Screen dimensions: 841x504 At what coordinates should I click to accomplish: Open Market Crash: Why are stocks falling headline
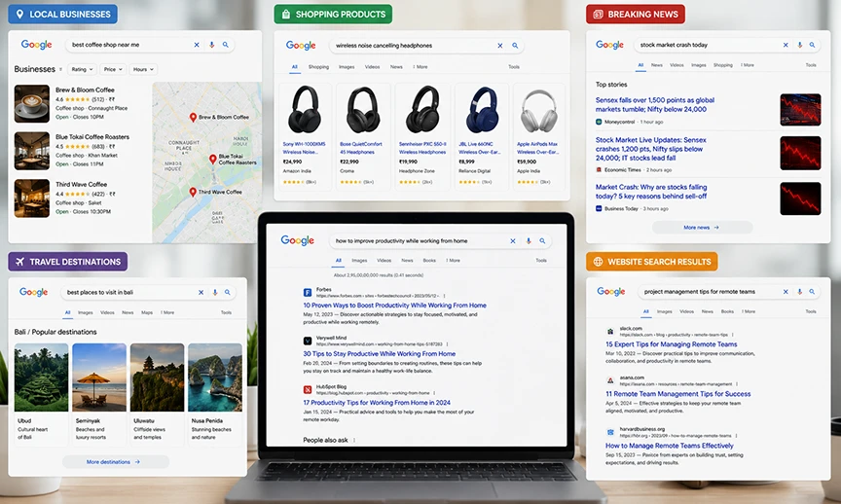pos(651,192)
